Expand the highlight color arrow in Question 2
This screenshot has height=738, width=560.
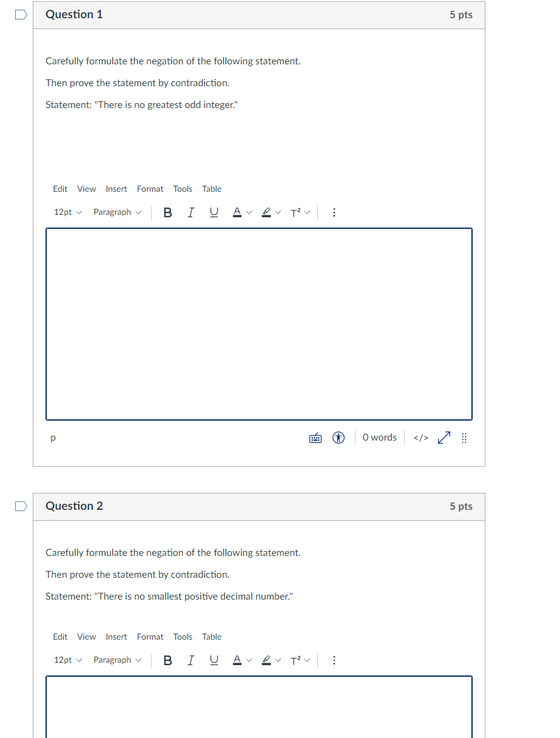[278, 660]
